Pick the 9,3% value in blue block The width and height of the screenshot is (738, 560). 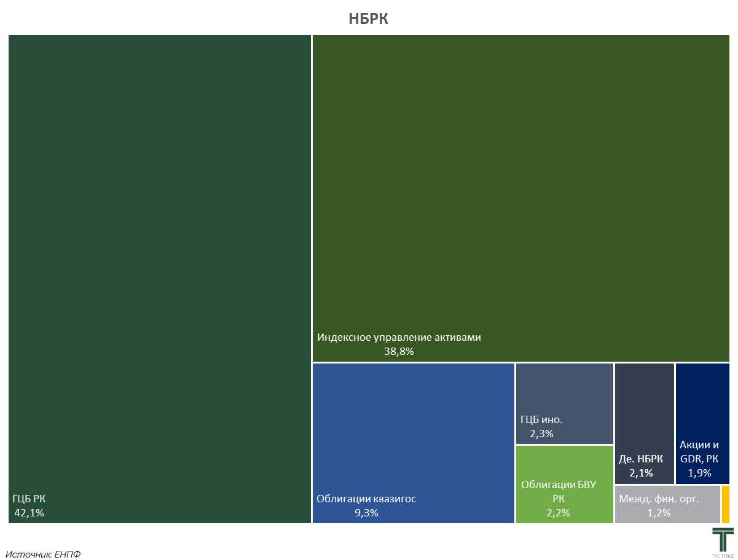coord(366,513)
